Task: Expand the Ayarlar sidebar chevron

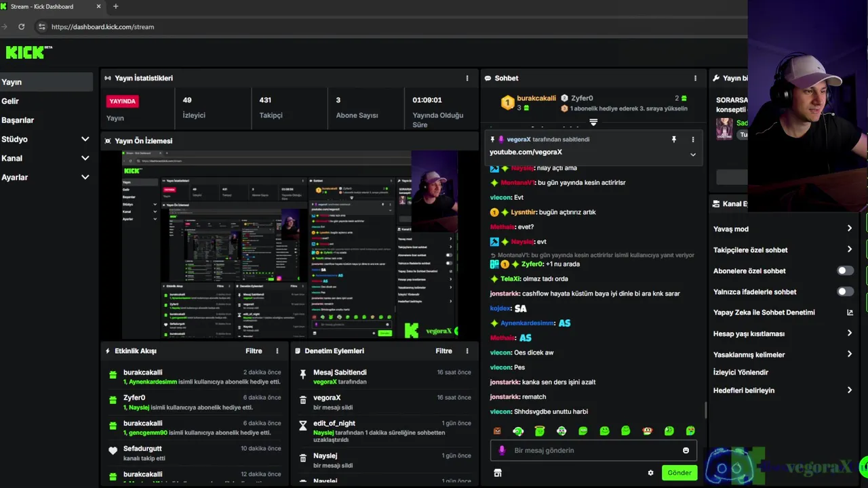Action: point(85,177)
